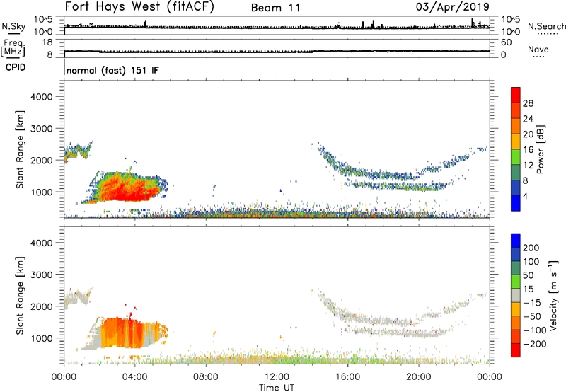Click the 18 tick on frequency axis
This screenshot has height=392, width=566.
[47, 42]
